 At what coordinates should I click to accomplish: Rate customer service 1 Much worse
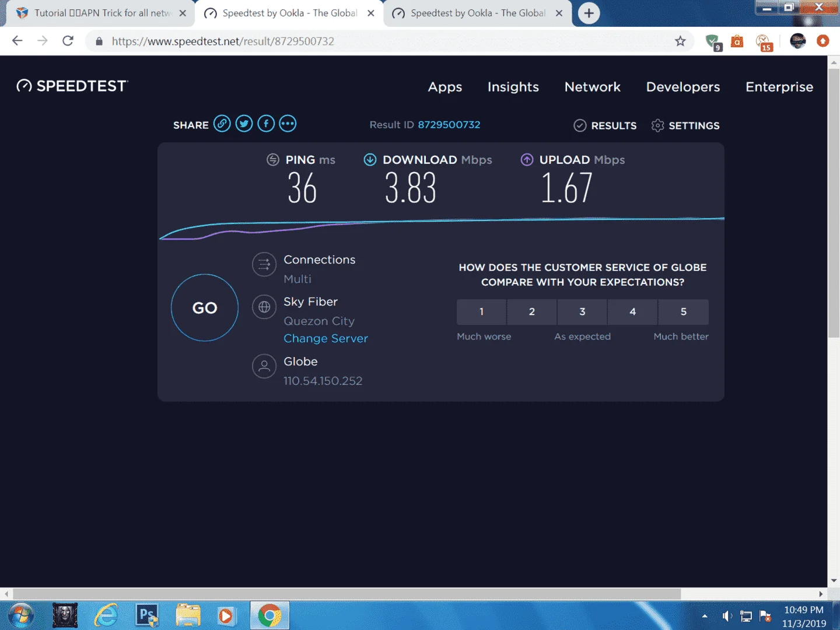481,312
